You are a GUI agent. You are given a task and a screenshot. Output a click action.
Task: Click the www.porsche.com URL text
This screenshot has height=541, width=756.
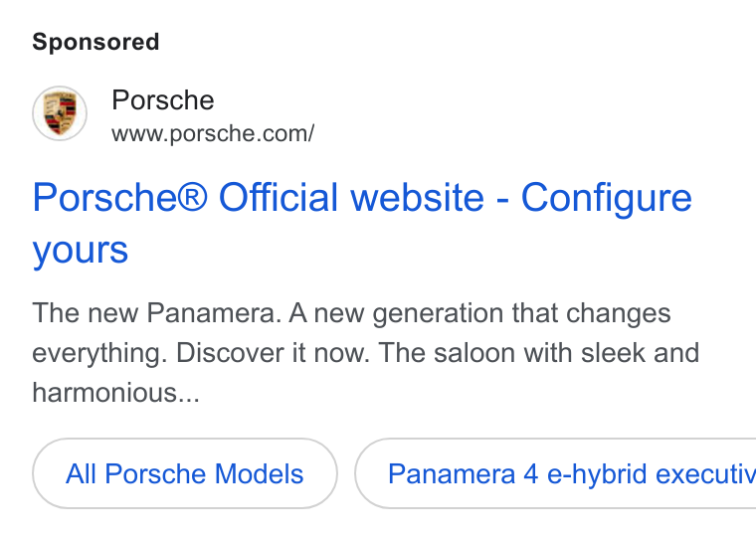(213, 133)
